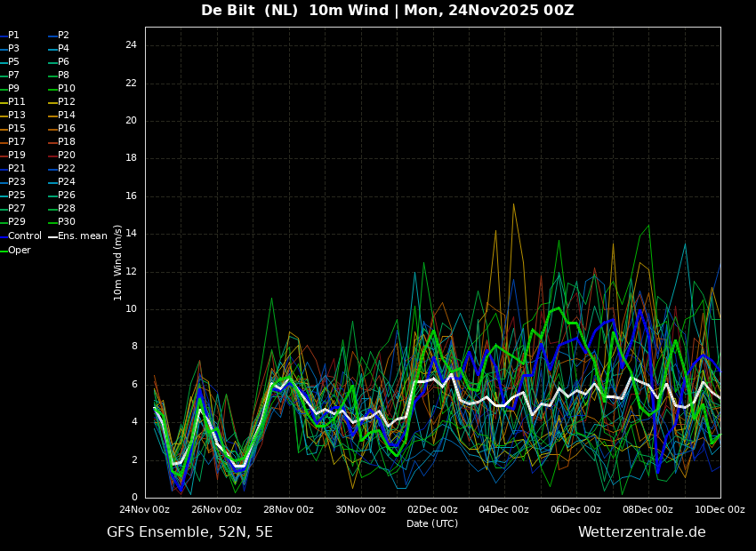Select the P25 legend label

click(13, 195)
